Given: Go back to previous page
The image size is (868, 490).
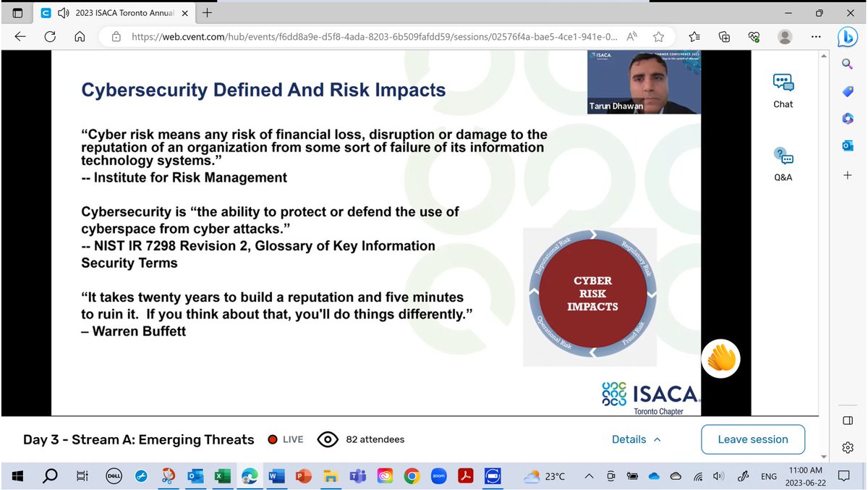Looking at the screenshot, I should point(20,36).
